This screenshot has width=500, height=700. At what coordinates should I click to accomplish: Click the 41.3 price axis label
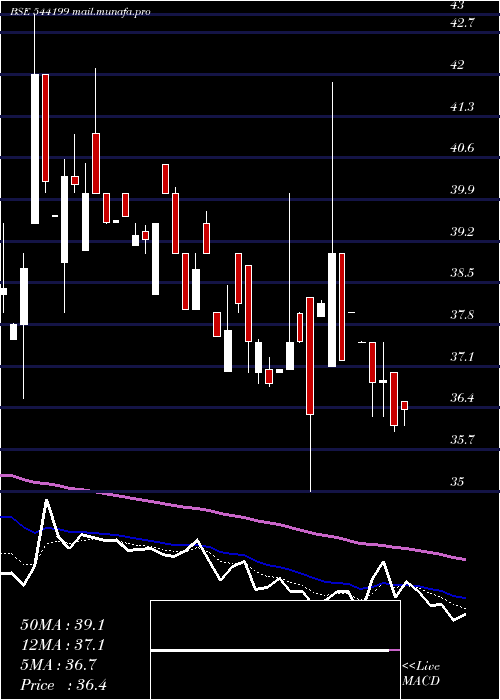point(462,107)
